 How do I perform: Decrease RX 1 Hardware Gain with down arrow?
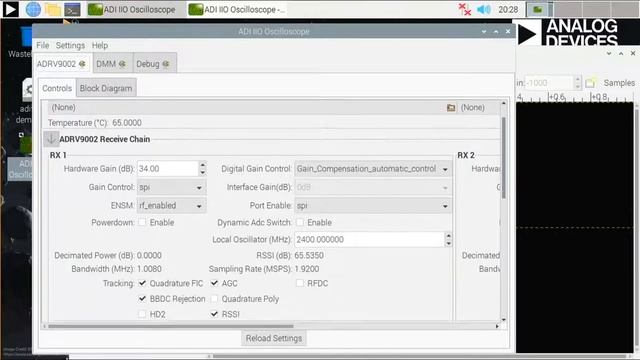point(202,173)
